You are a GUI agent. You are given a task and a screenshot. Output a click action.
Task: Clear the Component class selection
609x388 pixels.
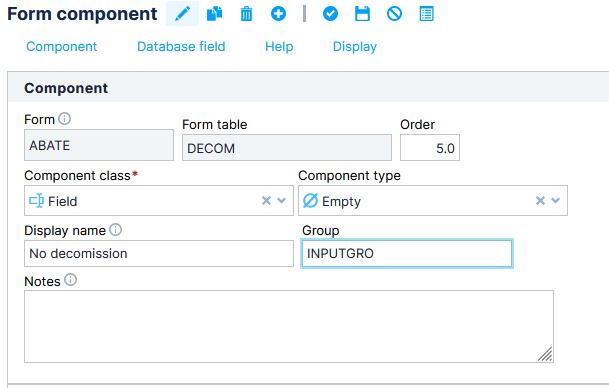click(x=266, y=200)
